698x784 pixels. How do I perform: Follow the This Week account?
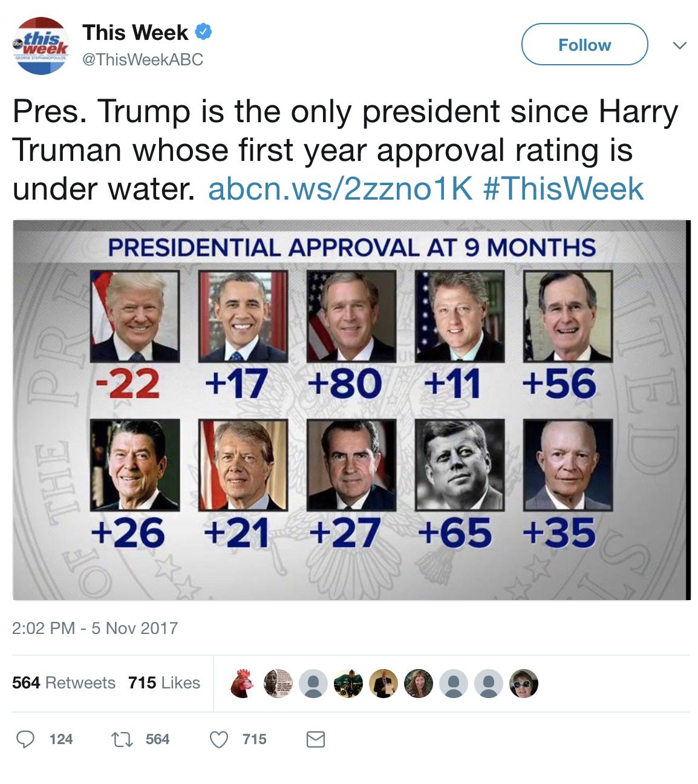[584, 45]
